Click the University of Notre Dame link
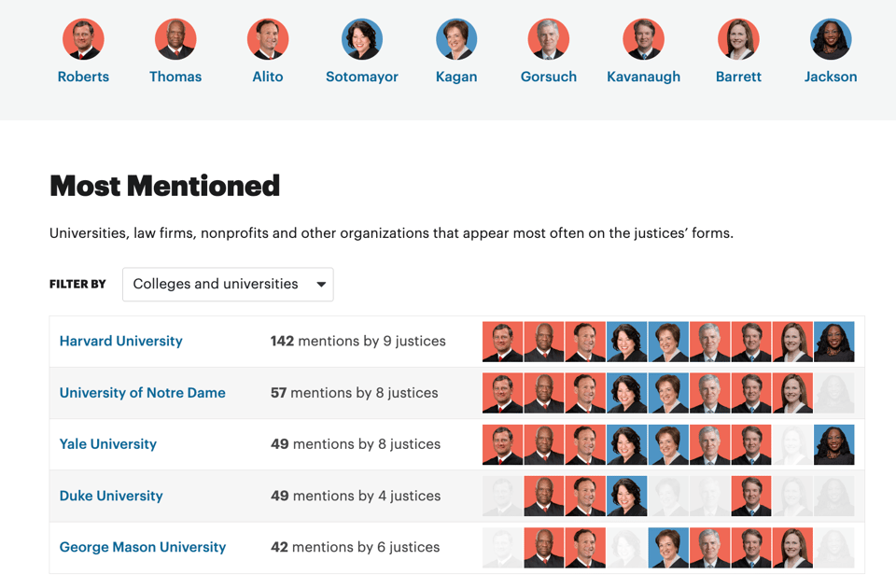The height and width of the screenshot is (588, 896). [x=143, y=393]
